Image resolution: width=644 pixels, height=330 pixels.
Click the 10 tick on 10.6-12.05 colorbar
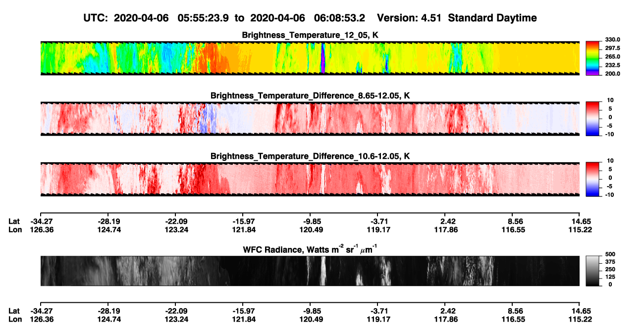[x=611, y=160]
